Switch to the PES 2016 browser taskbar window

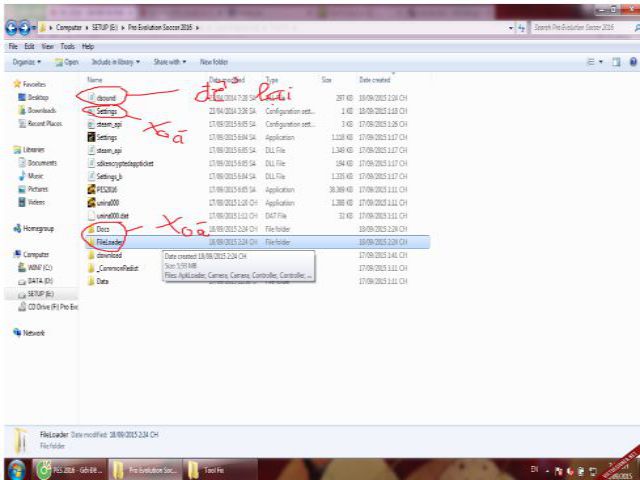point(70,470)
